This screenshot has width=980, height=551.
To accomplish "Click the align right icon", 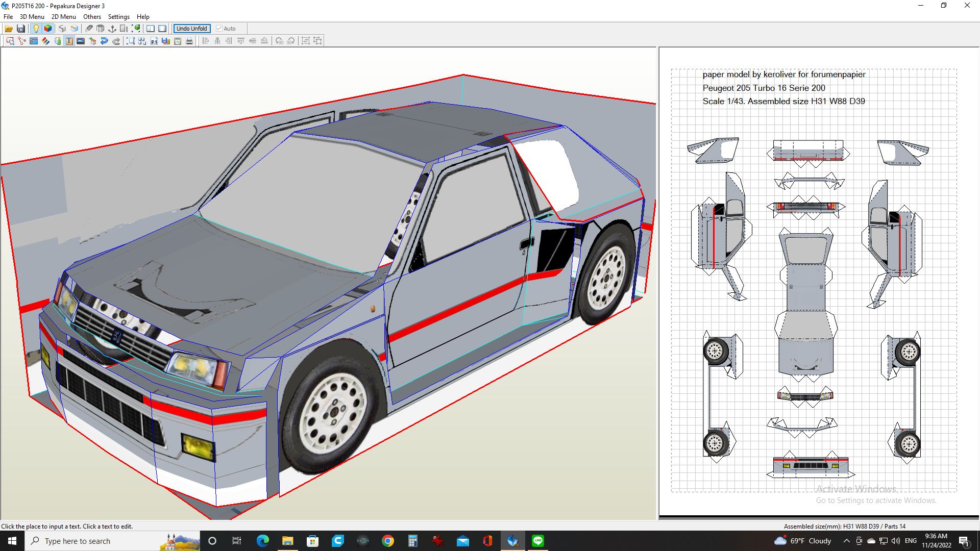I will click(x=229, y=41).
